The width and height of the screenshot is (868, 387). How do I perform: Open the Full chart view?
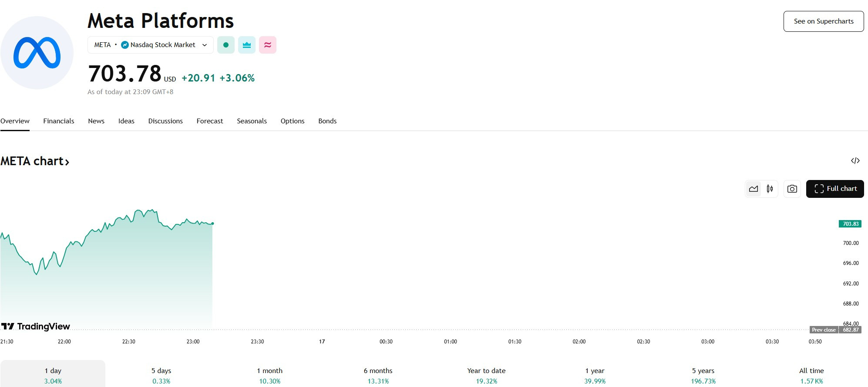[835, 189]
